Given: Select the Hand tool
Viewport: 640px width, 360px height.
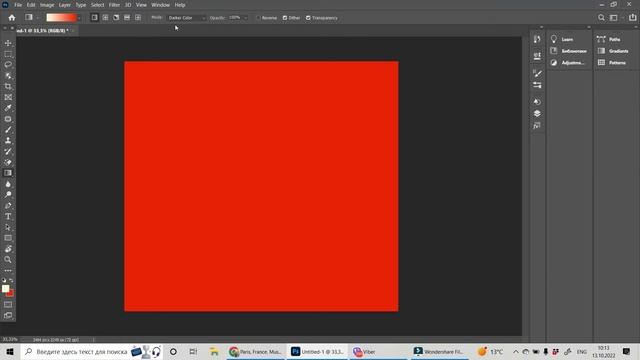Looking at the screenshot, I should click(8, 249).
